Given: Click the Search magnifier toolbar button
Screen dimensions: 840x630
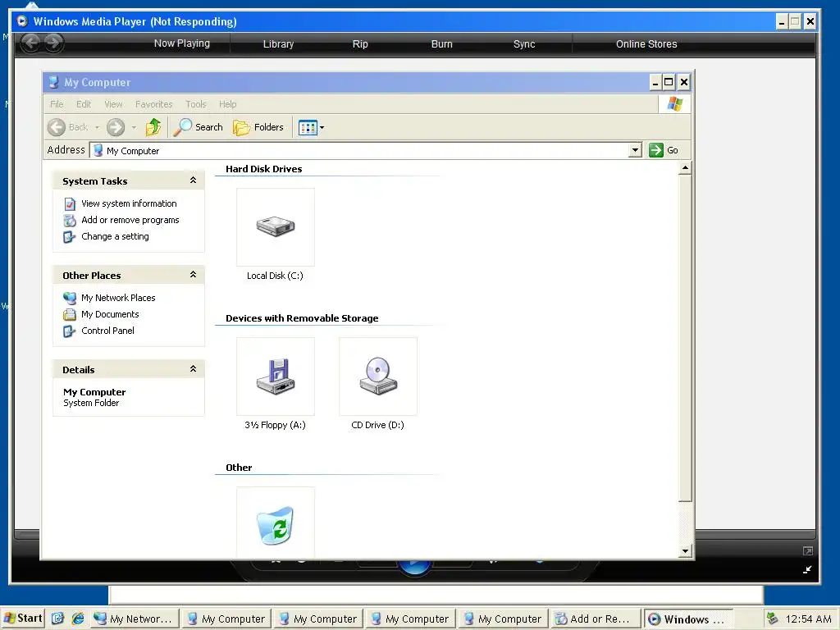Looking at the screenshot, I should tap(199, 127).
